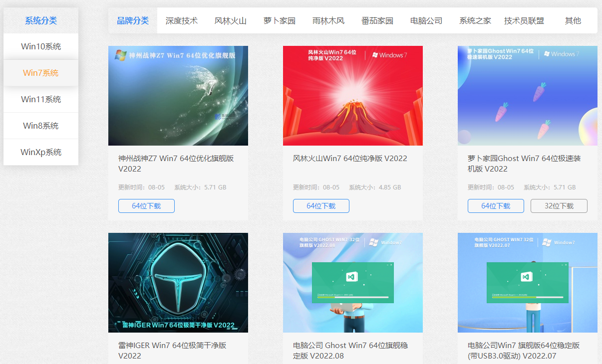Open the Win11系统 category
The height and width of the screenshot is (364, 602).
pyautogui.click(x=41, y=99)
